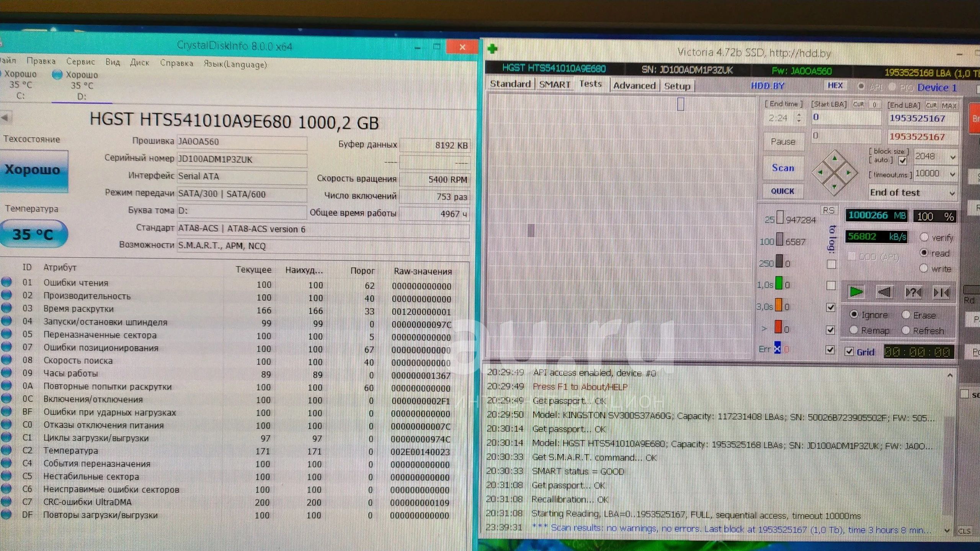Click Victoria's green cross app icon
Image resolution: width=980 pixels, height=551 pixels.
point(493,49)
